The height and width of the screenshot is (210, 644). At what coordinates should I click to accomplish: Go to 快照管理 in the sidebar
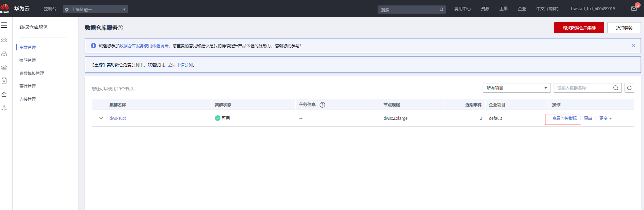[28, 61]
